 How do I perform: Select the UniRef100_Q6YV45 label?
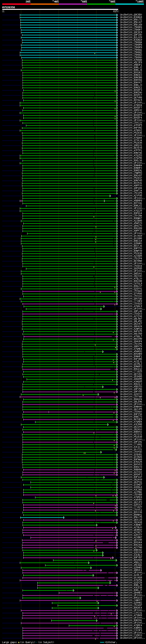point(131,540)
